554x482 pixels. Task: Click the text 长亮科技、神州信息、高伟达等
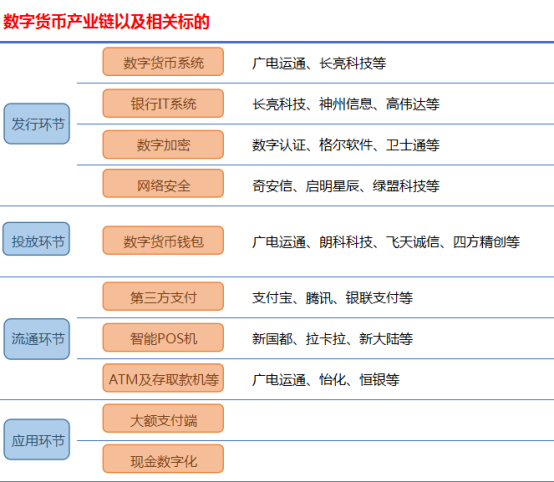pos(346,104)
